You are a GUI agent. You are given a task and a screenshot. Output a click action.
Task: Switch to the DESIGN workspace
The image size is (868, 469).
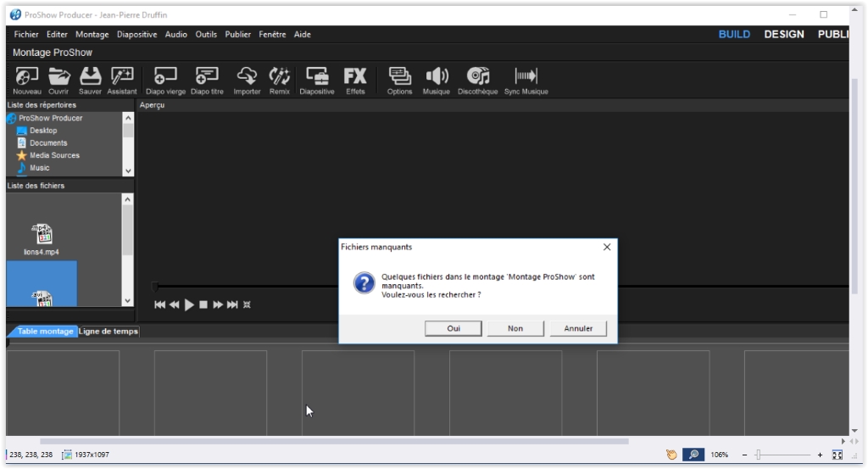click(784, 34)
